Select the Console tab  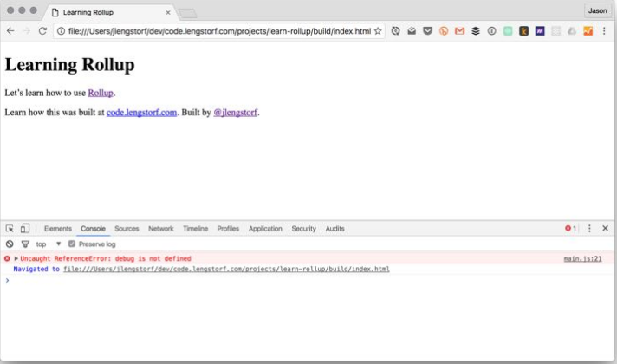[x=93, y=229]
